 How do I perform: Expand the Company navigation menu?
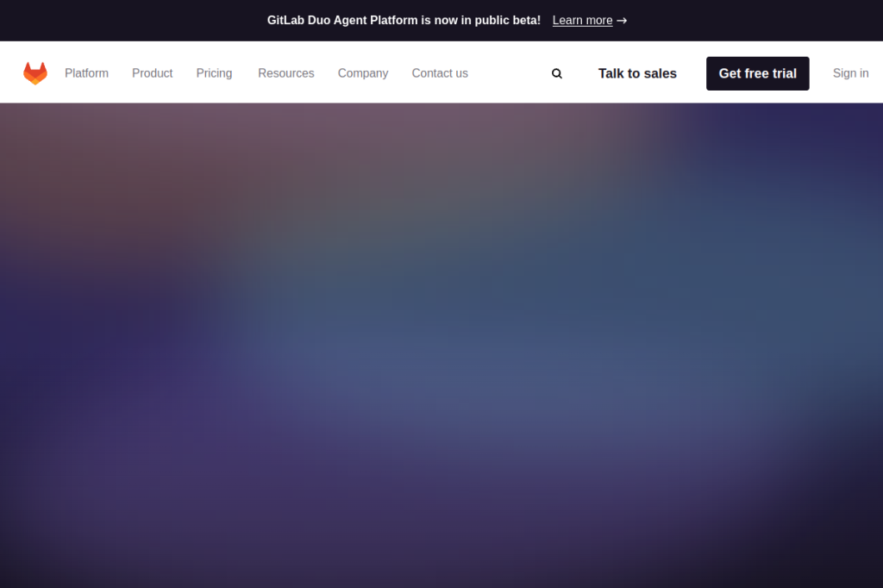[x=363, y=73]
